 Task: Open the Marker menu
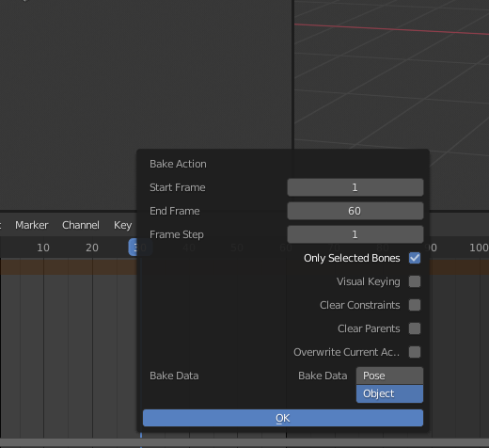32,225
